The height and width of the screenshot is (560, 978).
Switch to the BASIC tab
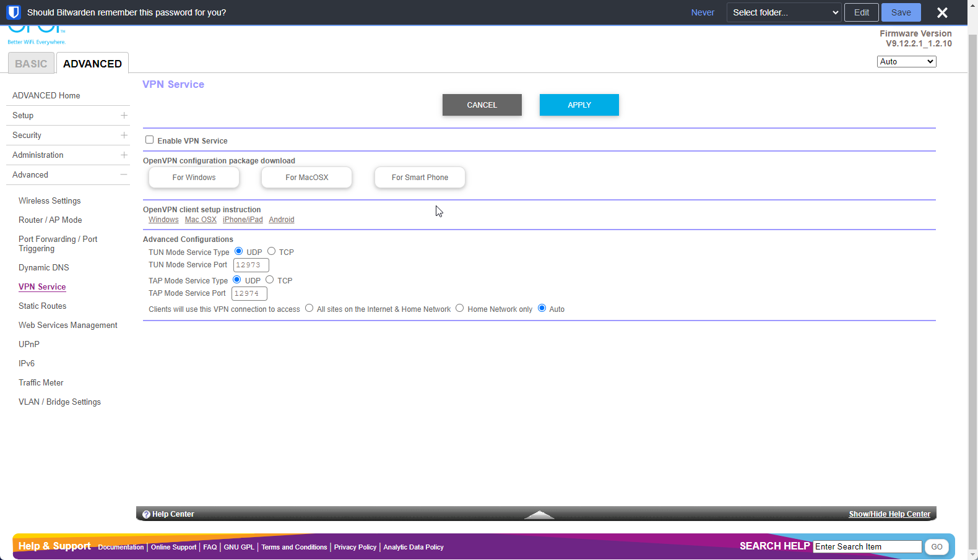31,64
